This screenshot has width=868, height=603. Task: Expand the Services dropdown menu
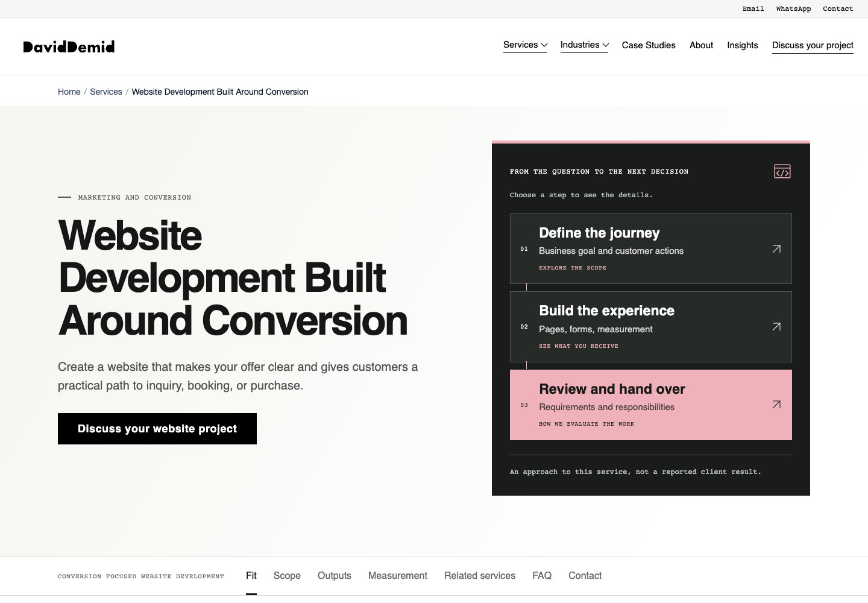pos(525,45)
